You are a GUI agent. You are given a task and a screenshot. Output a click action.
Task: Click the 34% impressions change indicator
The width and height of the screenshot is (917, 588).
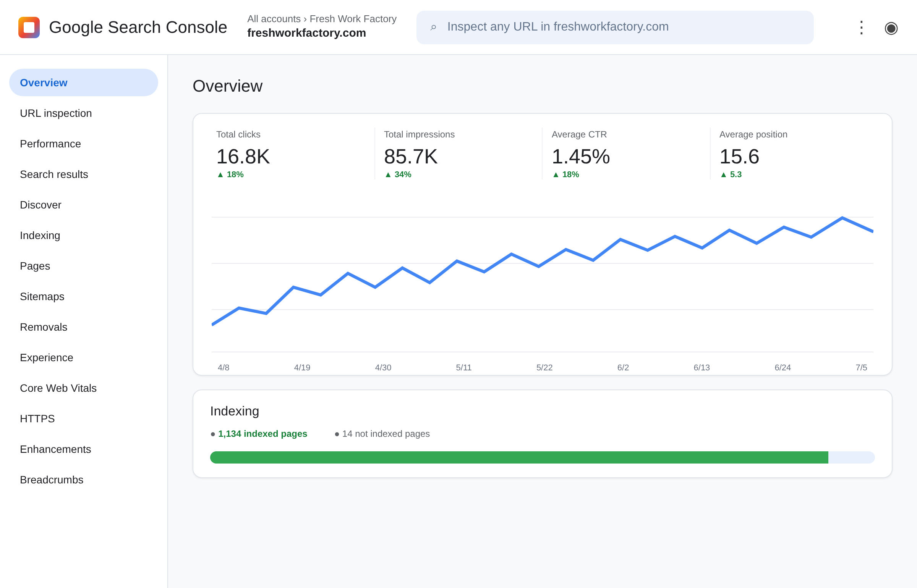click(x=398, y=174)
